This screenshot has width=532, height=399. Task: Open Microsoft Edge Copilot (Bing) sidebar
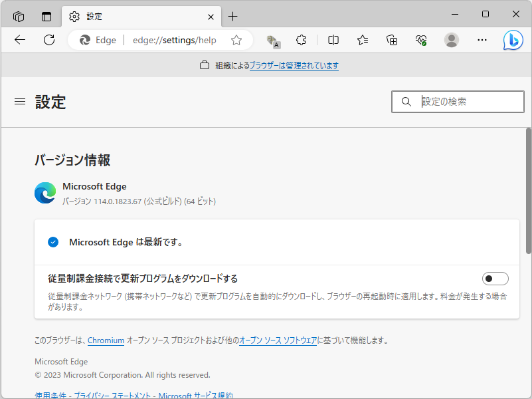(512, 40)
